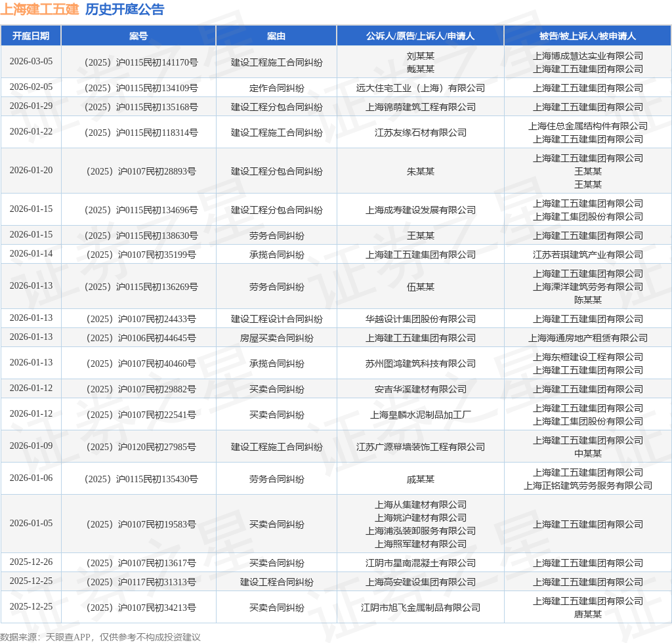This screenshot has width=672, height=643.
Task: Click plaintiff 江苏友缘石材有限公司
Action: [421, 133]
